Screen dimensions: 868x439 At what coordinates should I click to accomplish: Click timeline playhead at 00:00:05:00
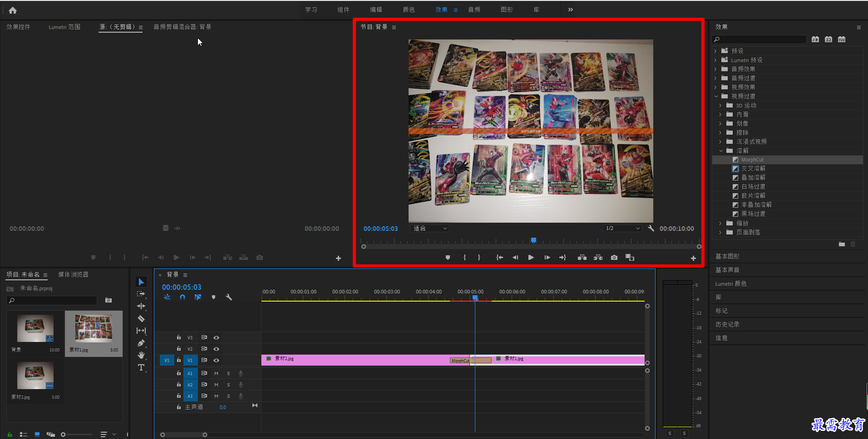[475, 298]
